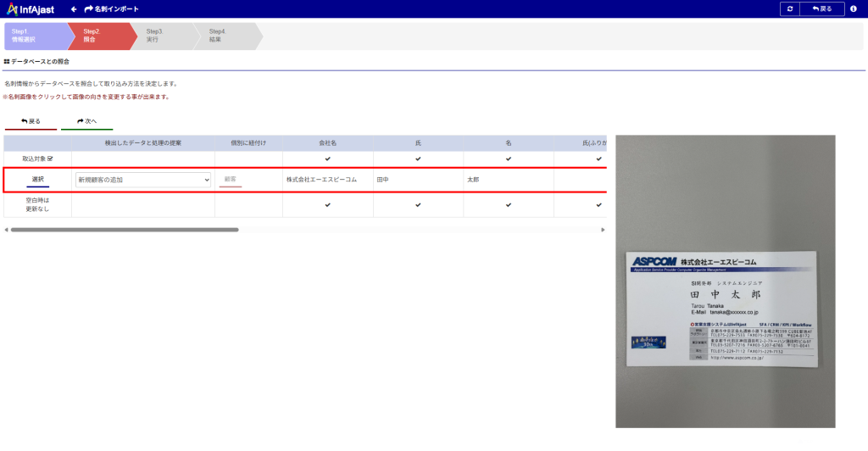Viewport: 868px width, 451px height.
Task: Open the info icon at top right
Action: click(853, 8)
